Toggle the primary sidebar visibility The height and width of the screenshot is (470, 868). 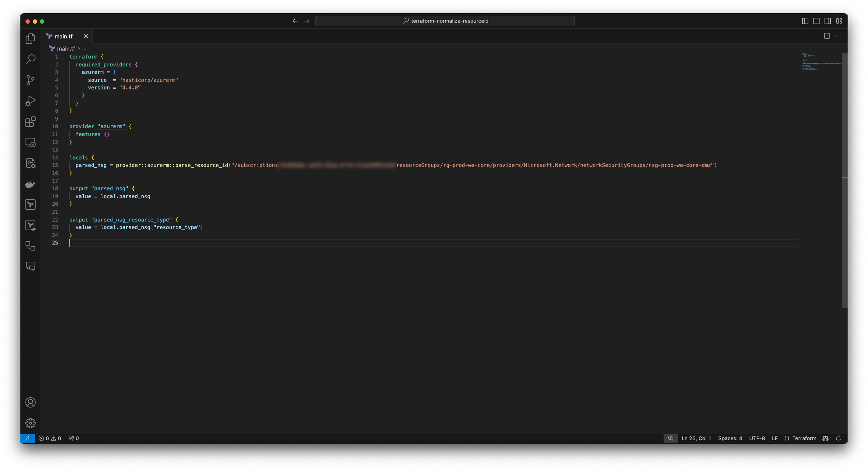click(x=804, y=21)
